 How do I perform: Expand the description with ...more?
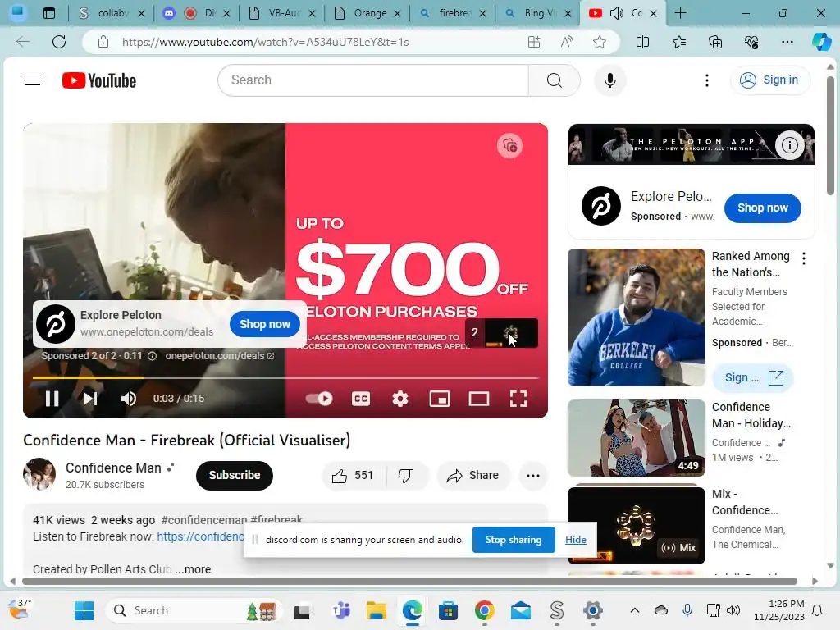(193, 569)
